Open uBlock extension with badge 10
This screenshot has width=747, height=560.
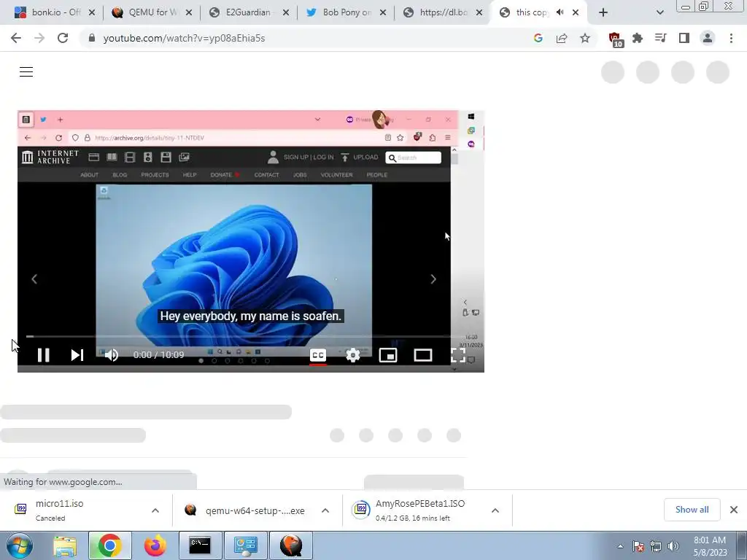(x=615, y=39)
